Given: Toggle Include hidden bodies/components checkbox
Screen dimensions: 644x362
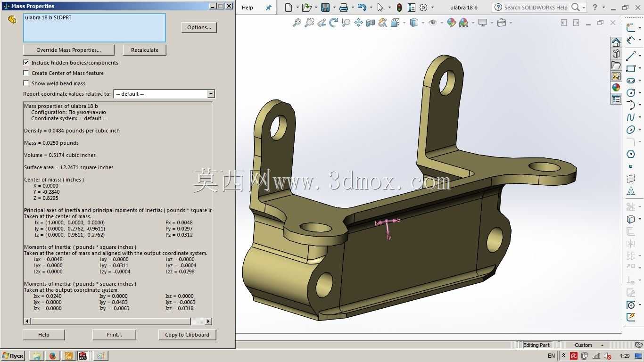Looking at the screenshot, I should tap(26, 62).
